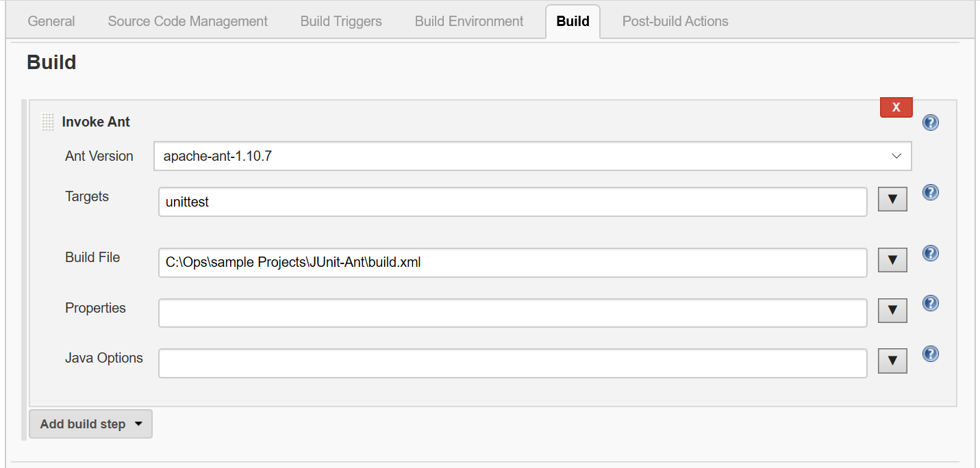This screenshot has width=980, height=468.
Task: Click help icon for Invoke Ant step
Action: click(930, 122)
